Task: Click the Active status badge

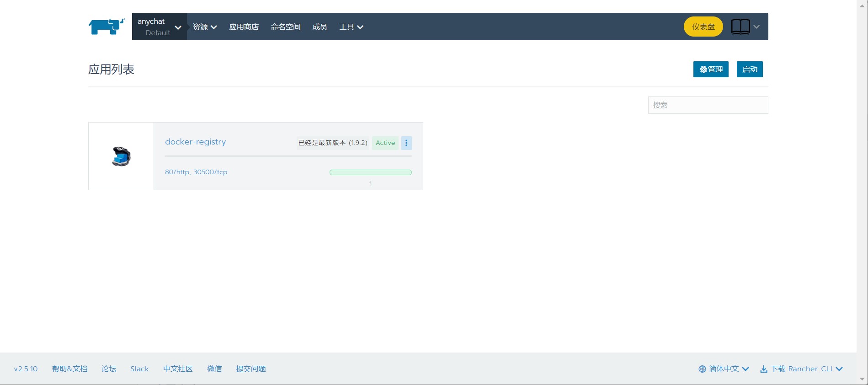Action: coord(385,143)
